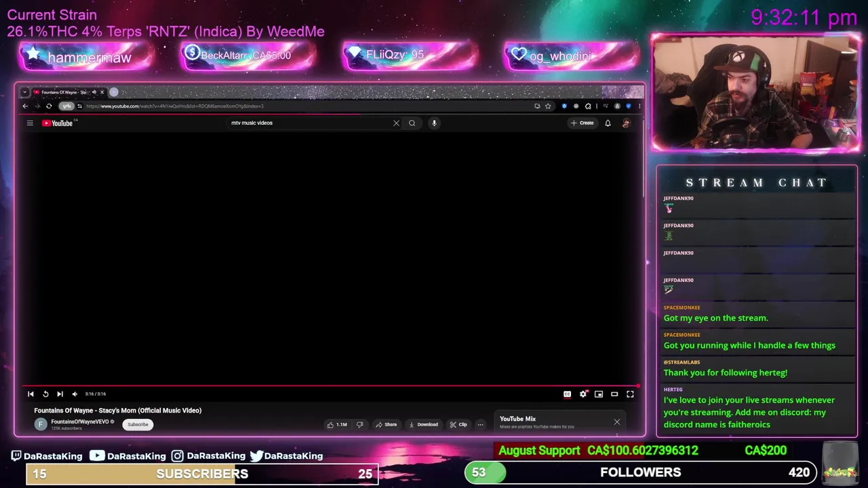The width and height of the screenshot is (868, 488).
Task: Close the YouTube Mix panel
Action: click(617, 422)
